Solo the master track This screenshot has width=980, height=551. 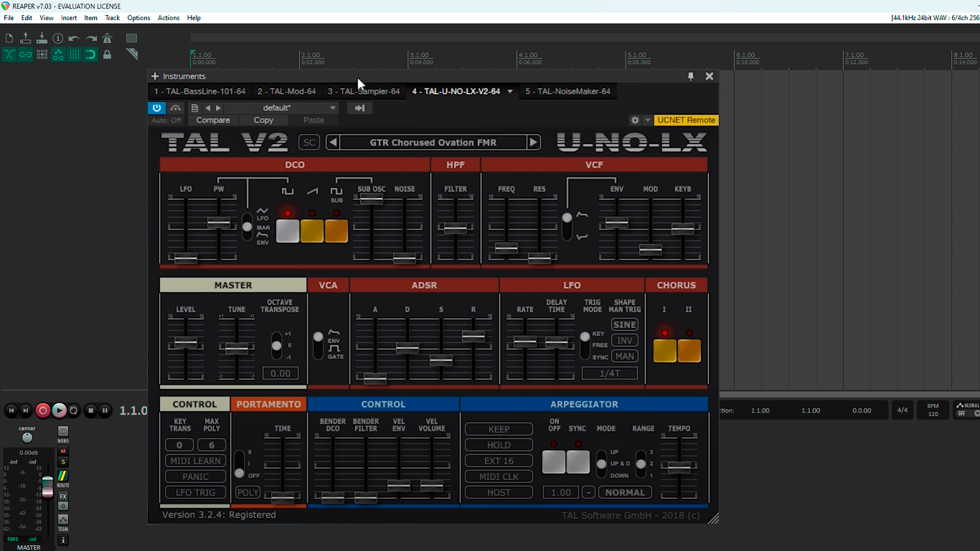(63, 462)
